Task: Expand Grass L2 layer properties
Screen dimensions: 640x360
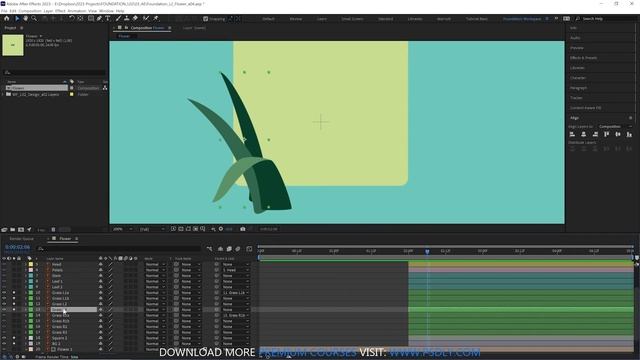Action: (25, 304)
